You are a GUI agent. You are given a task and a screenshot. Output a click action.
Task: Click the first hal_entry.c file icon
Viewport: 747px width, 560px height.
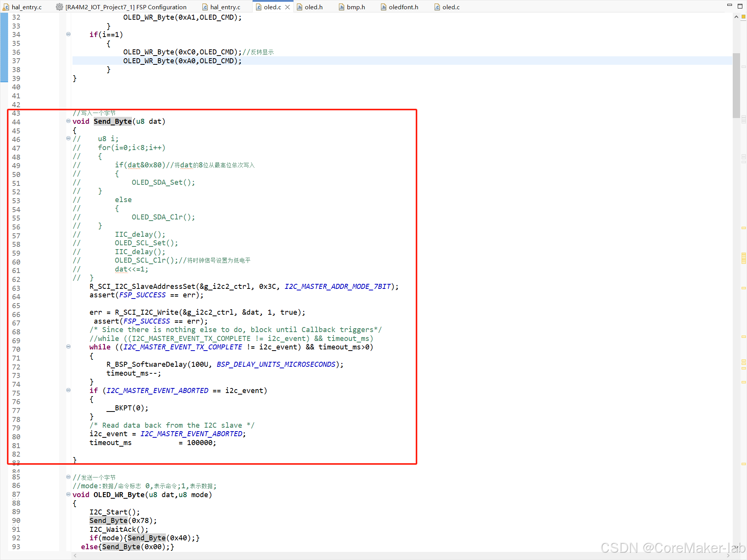pyautogui.click(x=6, y=7)
